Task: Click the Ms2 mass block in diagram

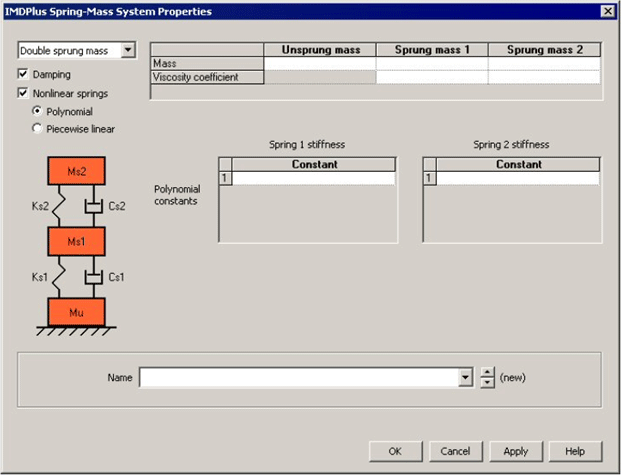Action: tap(76, 171)
